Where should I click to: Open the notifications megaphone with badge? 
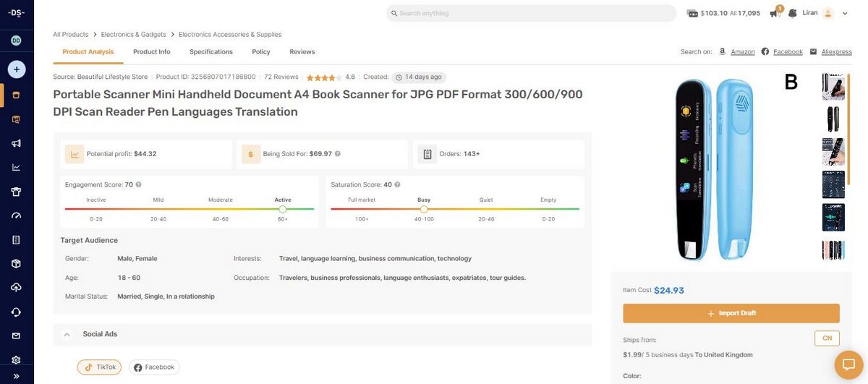(x=775, y=12)
